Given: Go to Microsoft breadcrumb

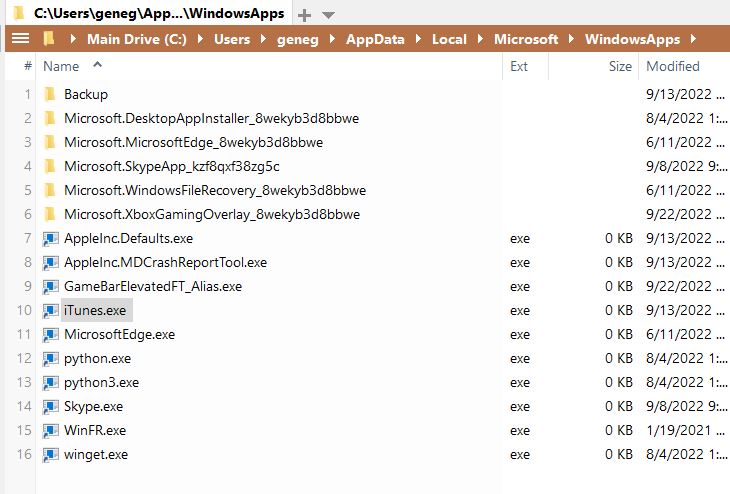Looking at the screenshot, I should (x=526, y=39).
